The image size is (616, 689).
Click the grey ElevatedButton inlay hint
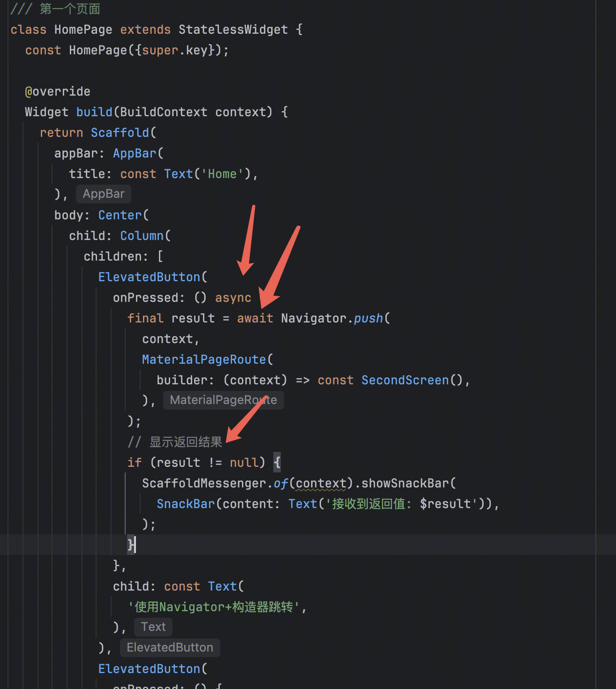(170, 648)
